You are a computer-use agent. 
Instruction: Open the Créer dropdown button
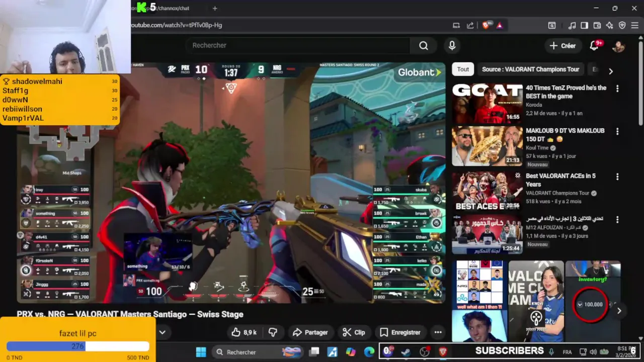(x=562, y=46)
